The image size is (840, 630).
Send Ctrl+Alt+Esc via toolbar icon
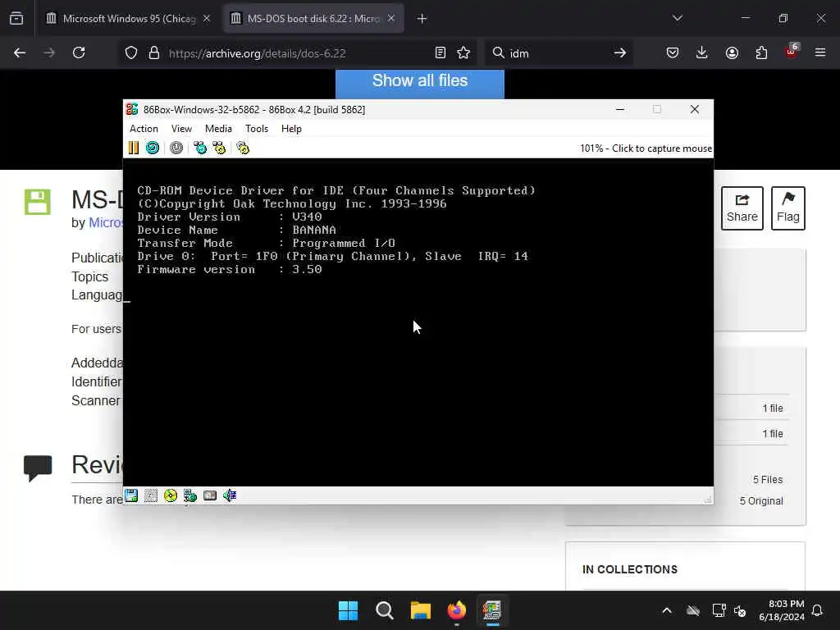pos(218,148)
